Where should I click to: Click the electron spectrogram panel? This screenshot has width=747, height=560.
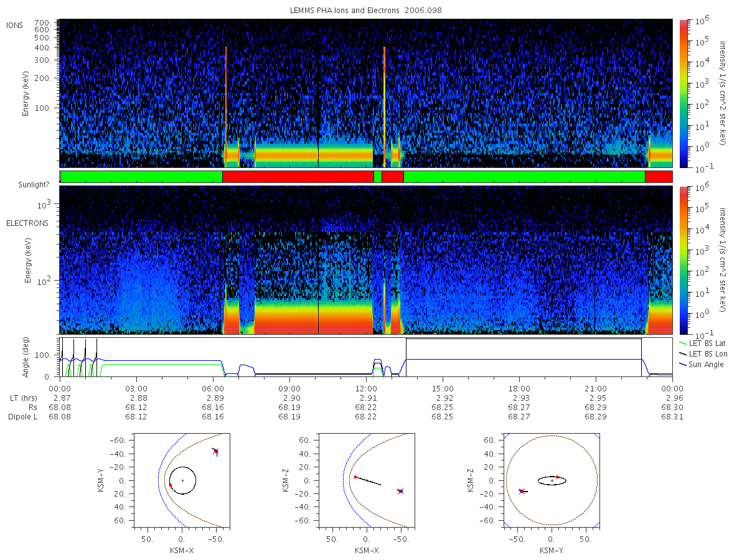(x=366, y=259)
